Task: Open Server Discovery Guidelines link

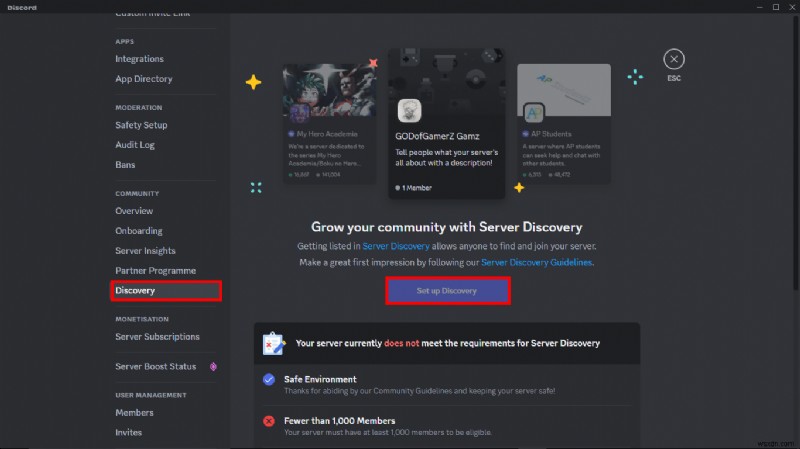Action: coord(536,262)
